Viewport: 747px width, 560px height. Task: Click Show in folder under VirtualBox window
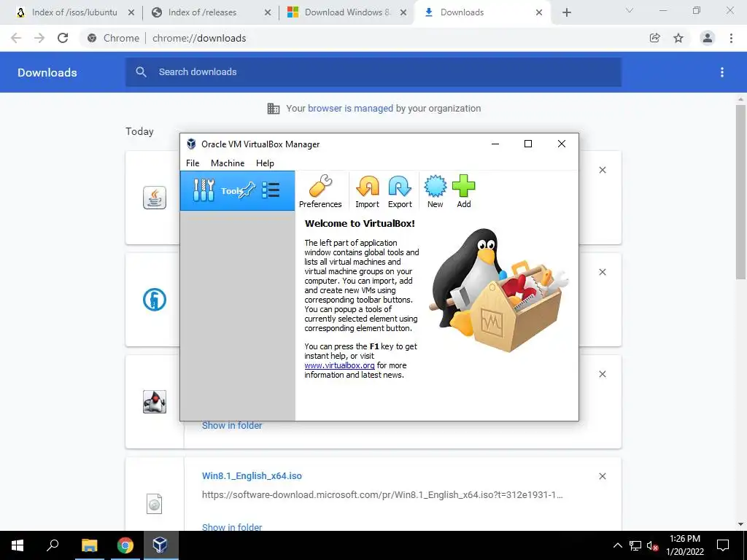[232, 425]
